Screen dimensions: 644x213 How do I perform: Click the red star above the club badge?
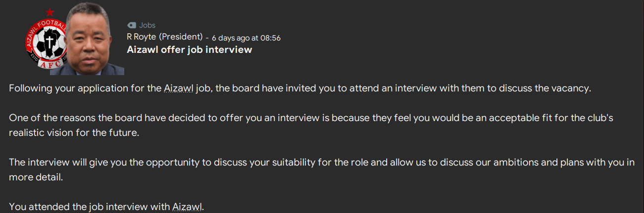pos(50,11)
